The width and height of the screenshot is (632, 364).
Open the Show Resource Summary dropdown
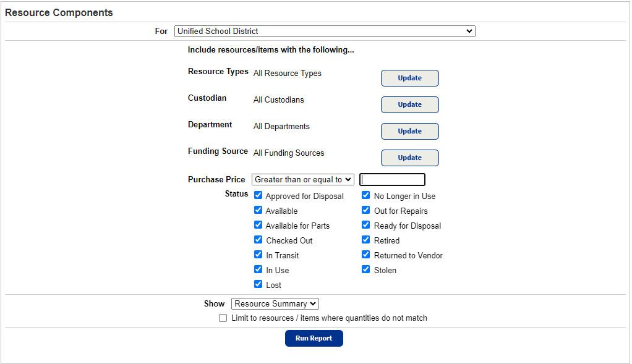(275, 303)
